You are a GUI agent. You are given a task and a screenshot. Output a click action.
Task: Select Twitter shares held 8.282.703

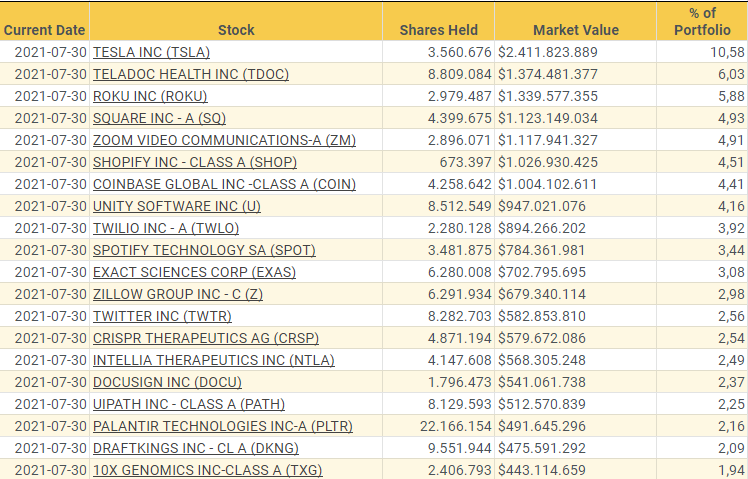pyautogui.click(x=459, y=315)
